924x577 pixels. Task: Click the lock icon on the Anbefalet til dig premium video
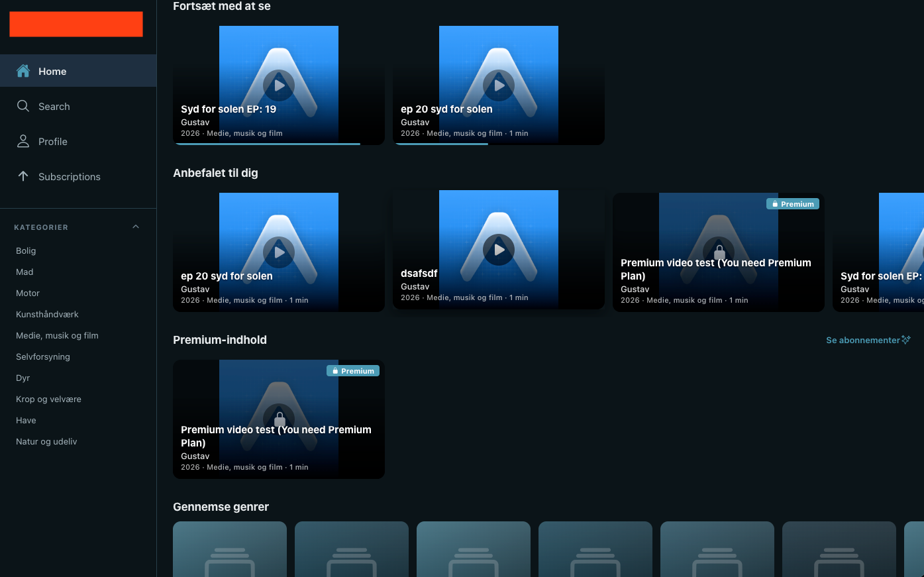(x=719, y=252)
